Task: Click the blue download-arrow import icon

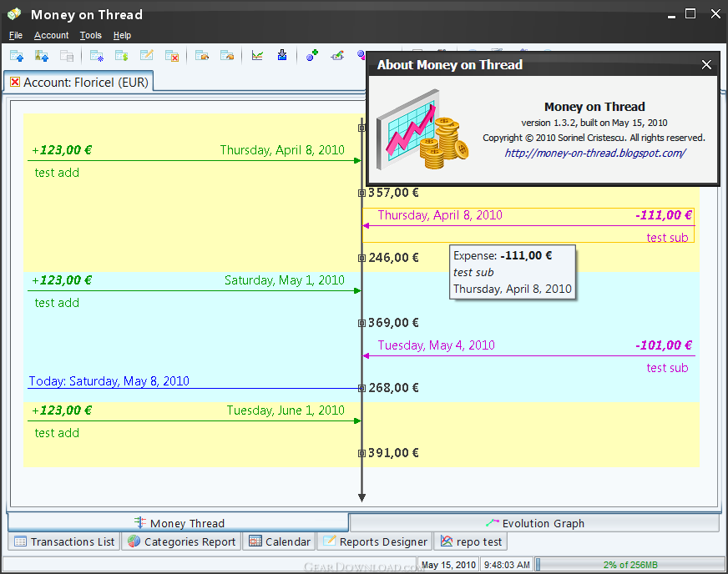Action: pyautogui.click(x=282, y=56)
